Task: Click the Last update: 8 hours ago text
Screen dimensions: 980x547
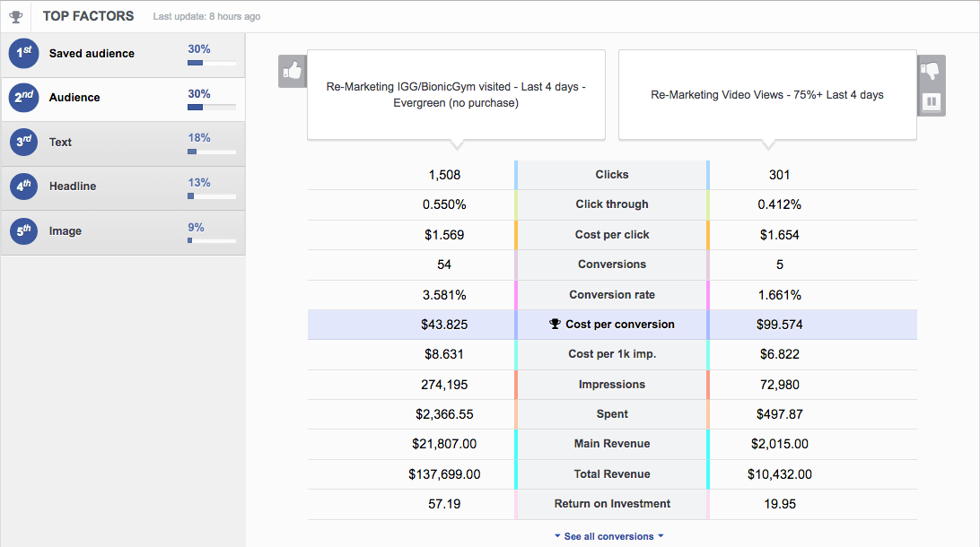Action: (207, 17)
